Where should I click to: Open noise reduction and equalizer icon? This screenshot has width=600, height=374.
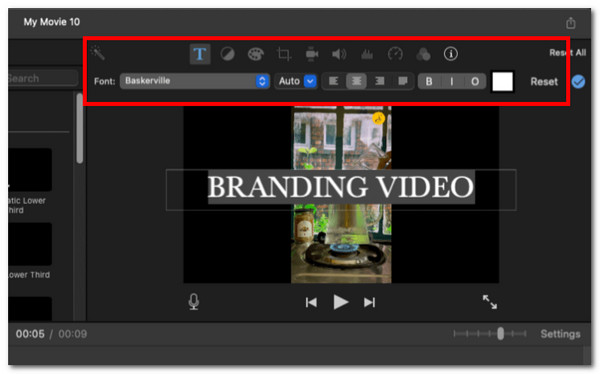(x=367, y=54)
